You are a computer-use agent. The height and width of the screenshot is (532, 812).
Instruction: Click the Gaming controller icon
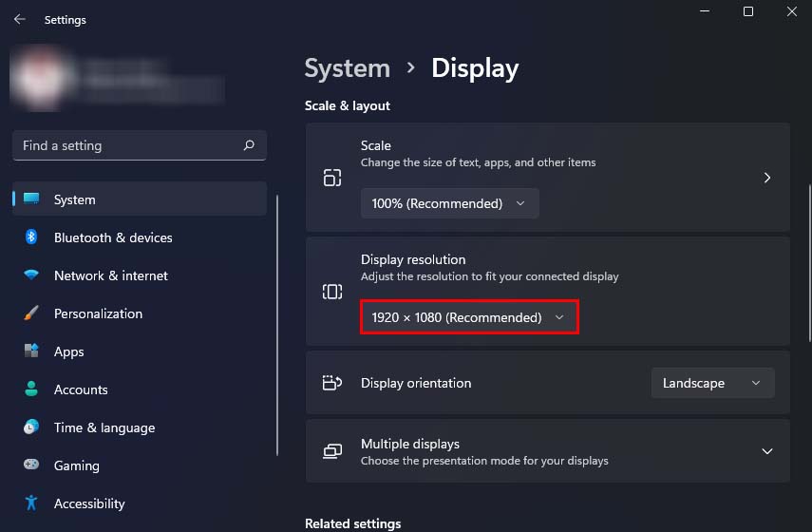point(31,465)
